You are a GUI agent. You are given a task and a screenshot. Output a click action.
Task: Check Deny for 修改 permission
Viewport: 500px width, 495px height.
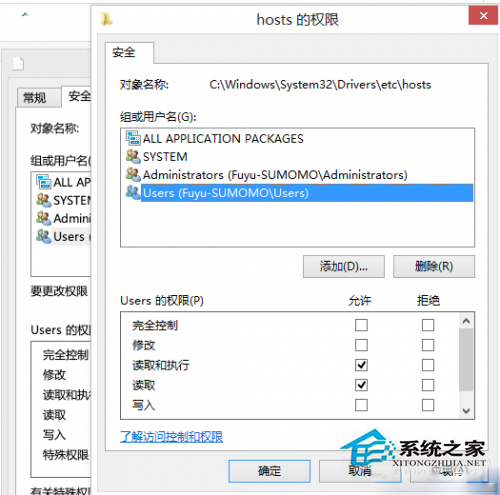click(x=428, y=345)
